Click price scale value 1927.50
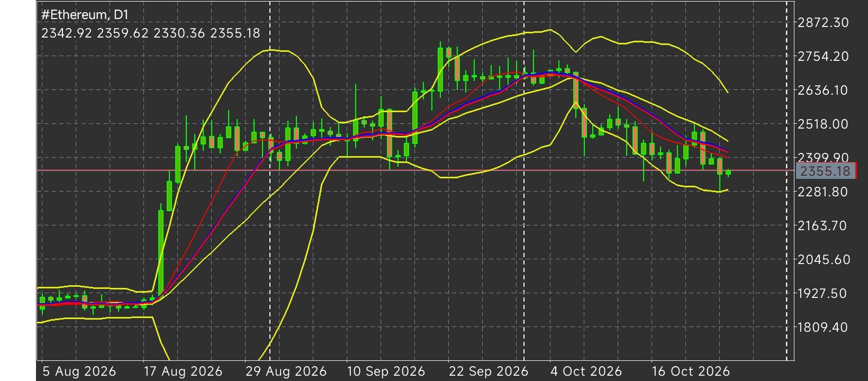The width and height of the screenshot is (868, 381). [823, 294]
